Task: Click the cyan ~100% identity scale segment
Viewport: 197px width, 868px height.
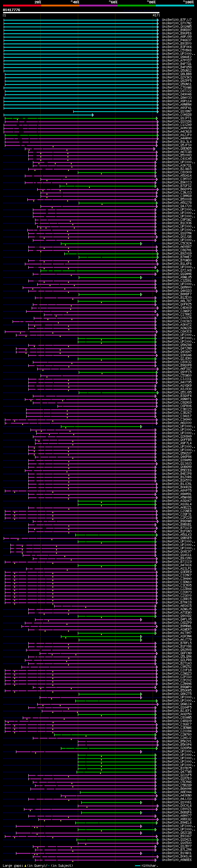Action: pos(175,6)
